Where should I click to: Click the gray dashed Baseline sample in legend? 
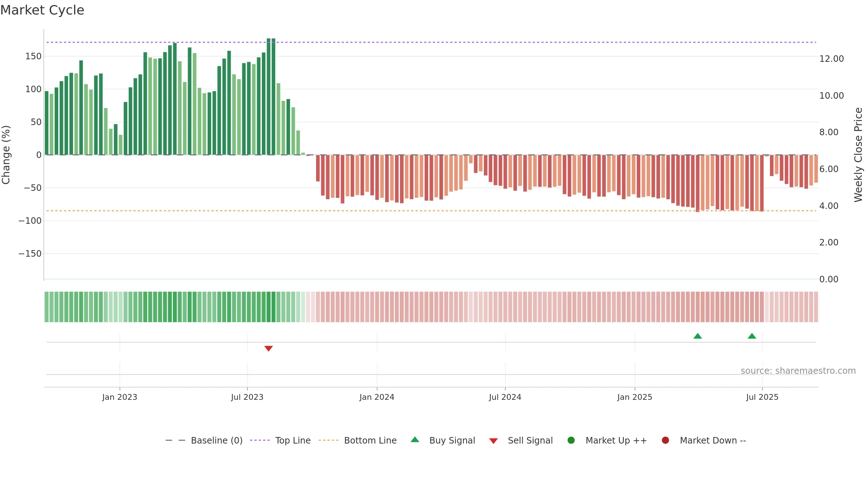pos(175,440)
